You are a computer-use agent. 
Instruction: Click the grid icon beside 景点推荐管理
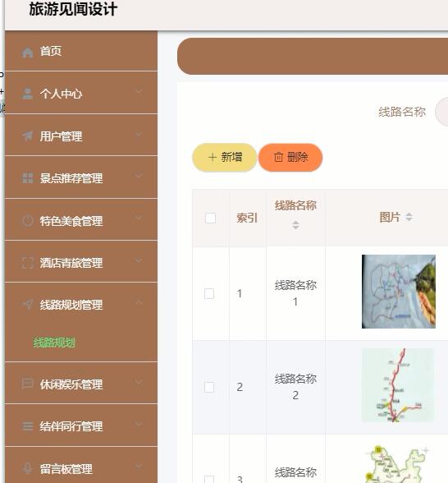(27, 178)
